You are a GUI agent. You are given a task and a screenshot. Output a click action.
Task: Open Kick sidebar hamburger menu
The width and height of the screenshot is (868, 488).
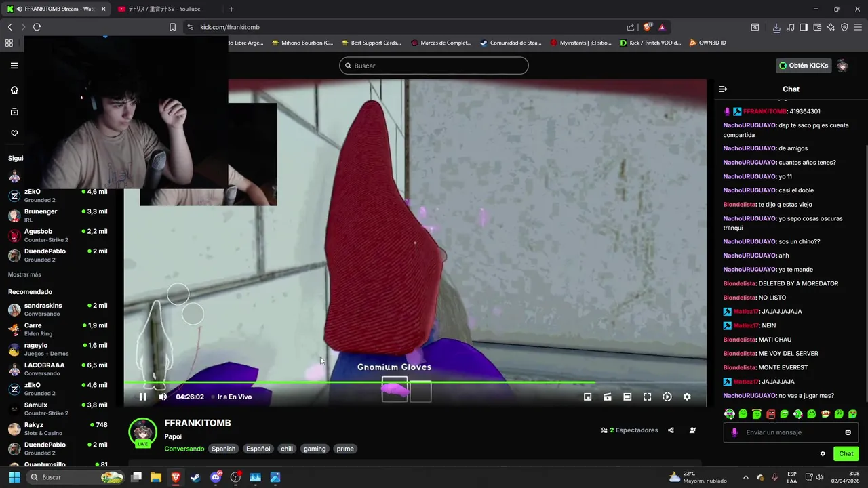point(14,66)
